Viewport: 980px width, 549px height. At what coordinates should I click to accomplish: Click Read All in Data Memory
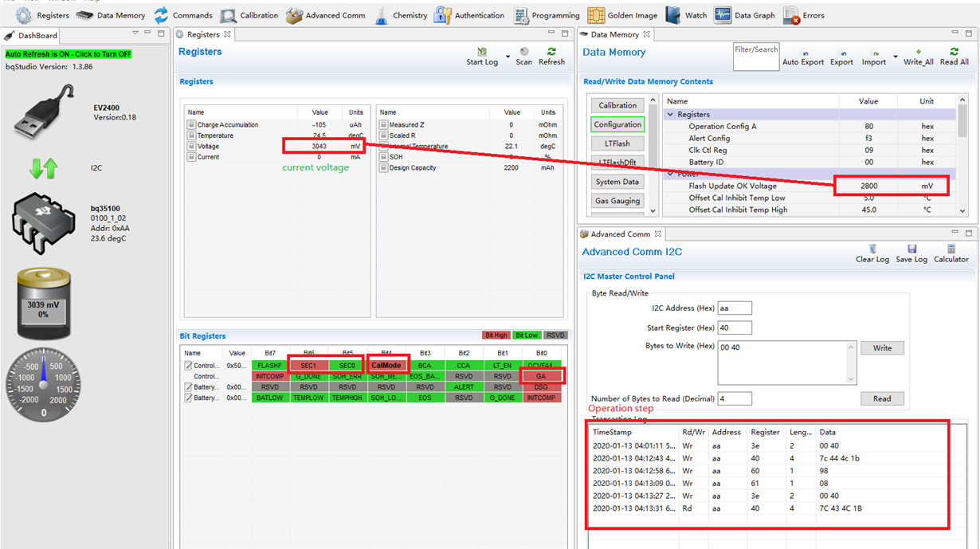[x=954, y=57]
